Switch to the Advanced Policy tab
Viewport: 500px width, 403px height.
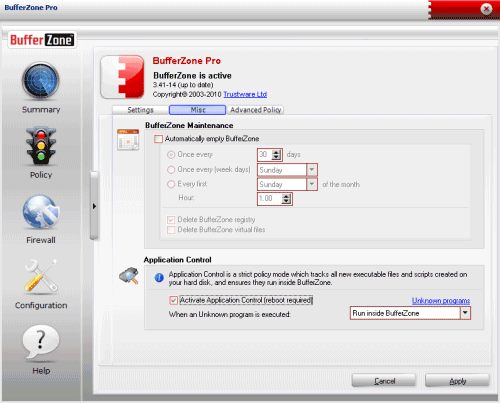(x=256, y=110)
